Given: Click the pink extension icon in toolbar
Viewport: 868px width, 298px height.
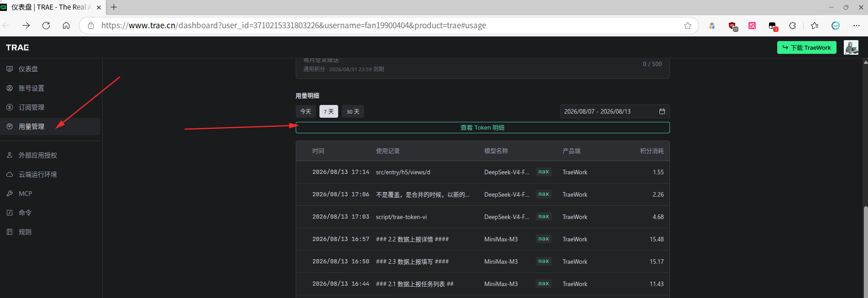Looking at the screenshot, I should 752,26.
